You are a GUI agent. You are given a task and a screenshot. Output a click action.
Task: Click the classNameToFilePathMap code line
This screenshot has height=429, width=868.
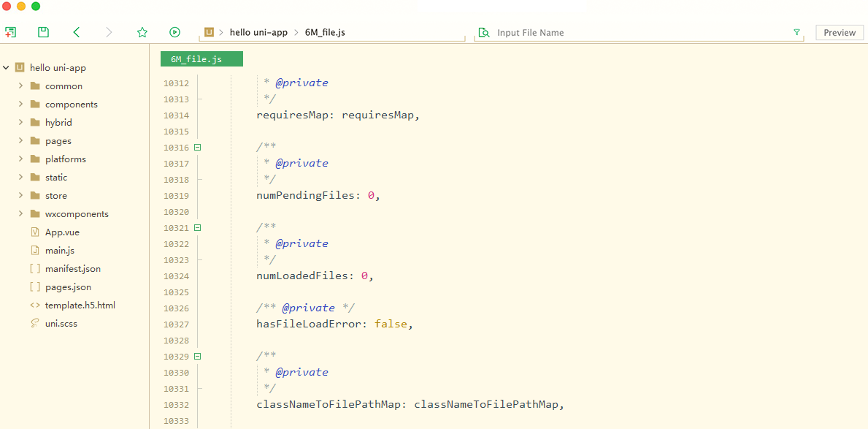coord(410,405)
